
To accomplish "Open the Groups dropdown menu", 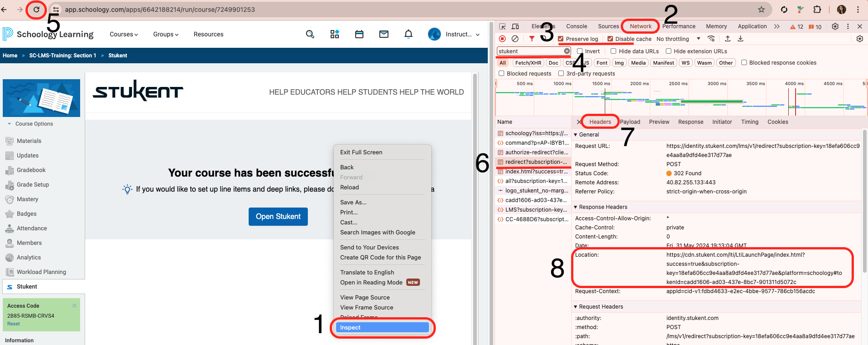I will tap(166, 34).
